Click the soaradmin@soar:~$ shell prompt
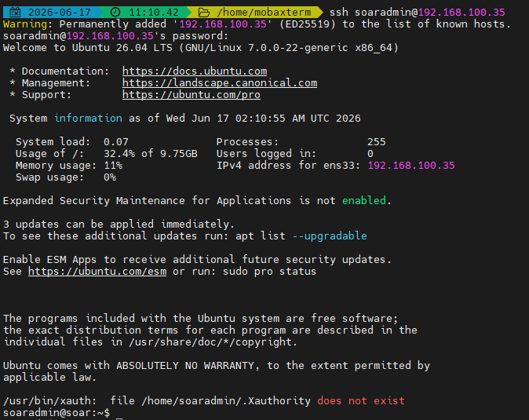 point(57,413)
